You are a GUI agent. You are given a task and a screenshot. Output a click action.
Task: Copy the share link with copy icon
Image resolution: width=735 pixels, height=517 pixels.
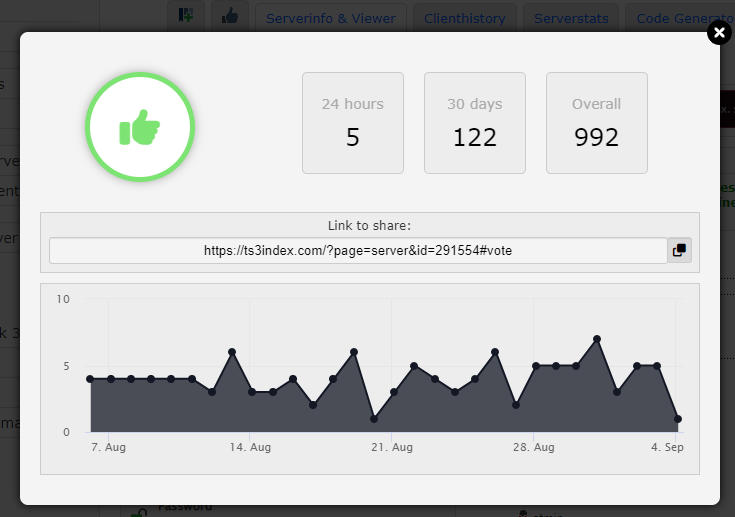tap(680, 250)
